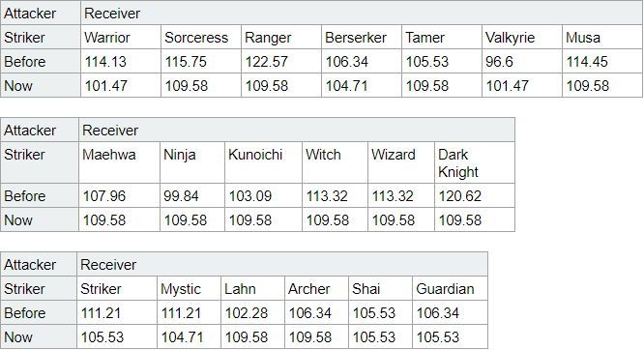Click the Shai column header
This screenshot has width=644, height=350.
[x=380, y=289]
